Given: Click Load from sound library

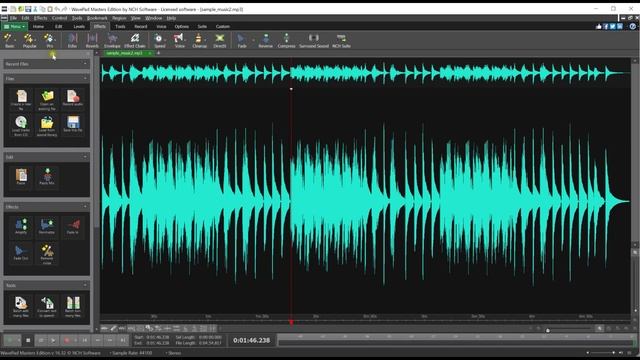Looking at the screenshot, I should [47, 126].
